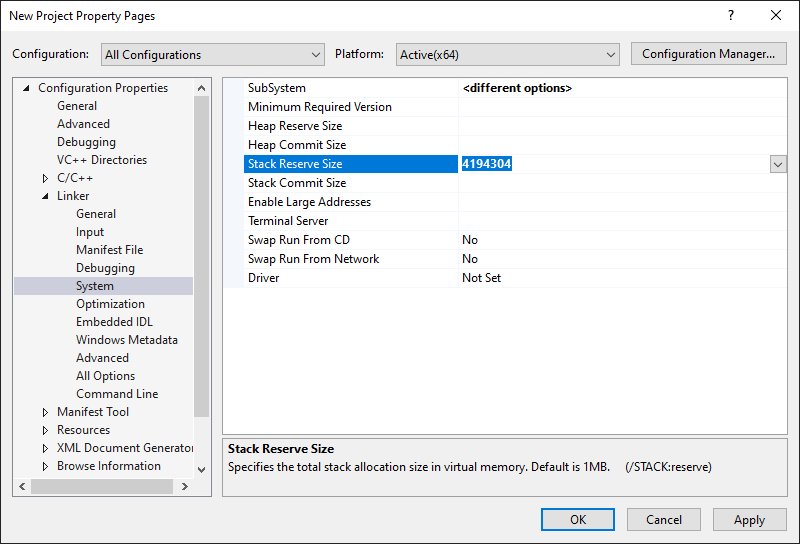Open the Stack Reserve Size value dropdown arrow
This screenshot has height=544, width=800.
point(778,164)
